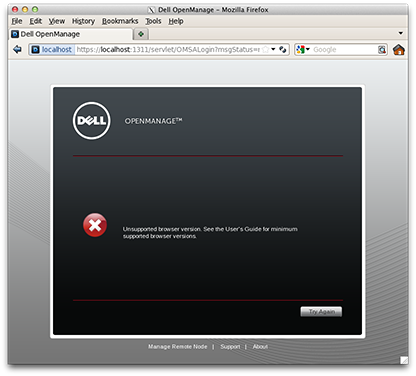Click the reload icon in address bar

[283, 50]
